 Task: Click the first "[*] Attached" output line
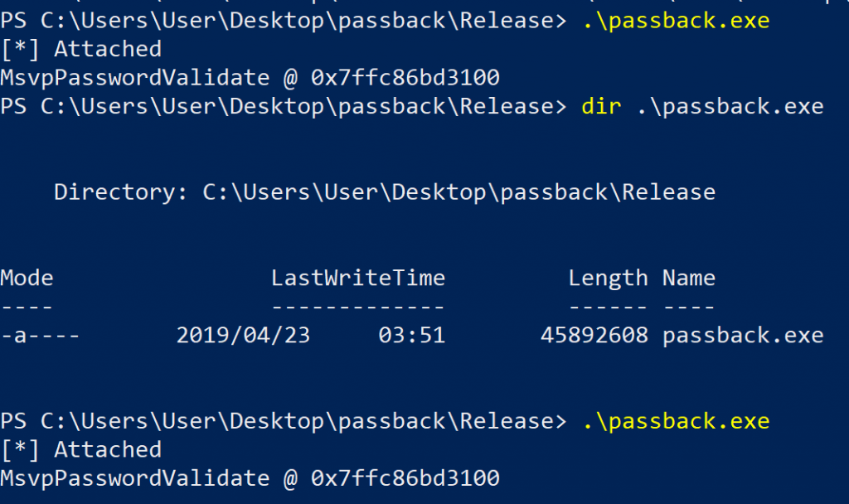click(x=80, y=50)
